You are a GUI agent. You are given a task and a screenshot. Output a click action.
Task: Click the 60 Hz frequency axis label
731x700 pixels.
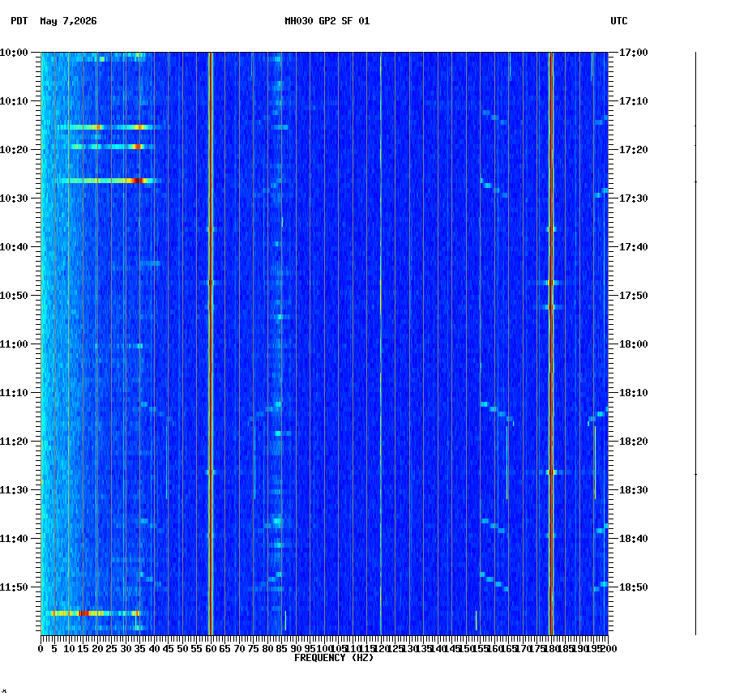(x=212, y=649)
